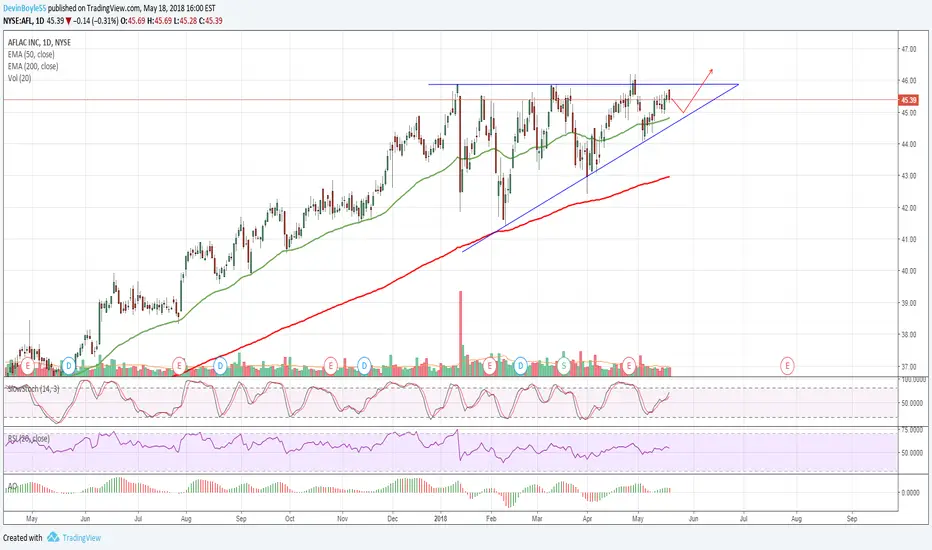Click the dividend D marker in mid February 2018

pos(521,366)
